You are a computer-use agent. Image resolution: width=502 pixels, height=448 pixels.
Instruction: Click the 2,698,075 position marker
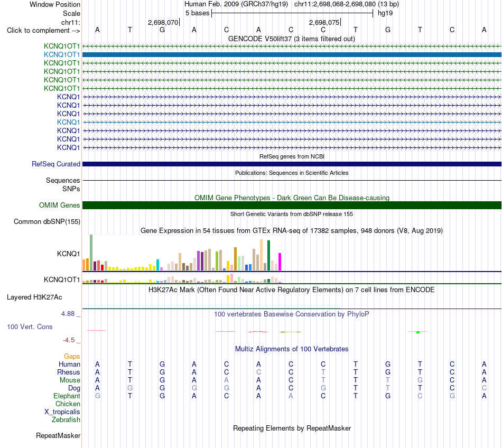pyautogui.click(x=324, y=22)
